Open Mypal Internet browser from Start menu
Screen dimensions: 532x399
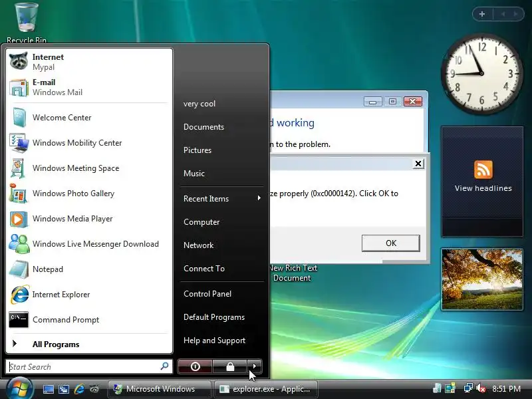coord(89,62)
